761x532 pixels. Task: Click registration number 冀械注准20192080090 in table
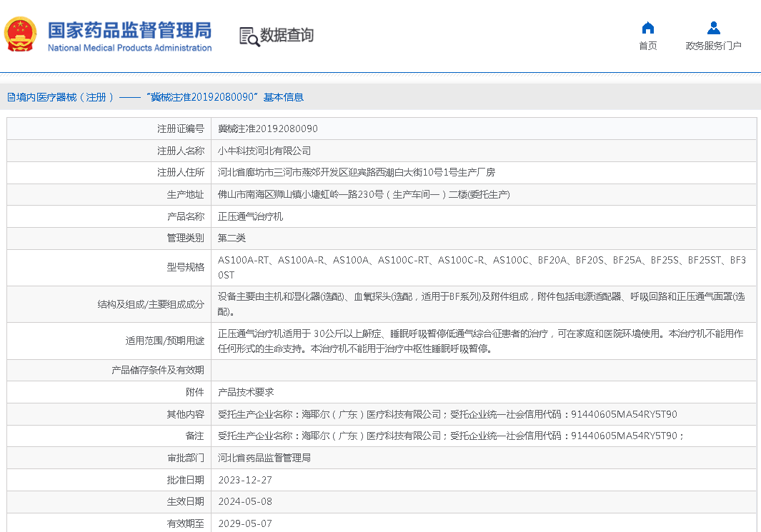tap(267, 129)
